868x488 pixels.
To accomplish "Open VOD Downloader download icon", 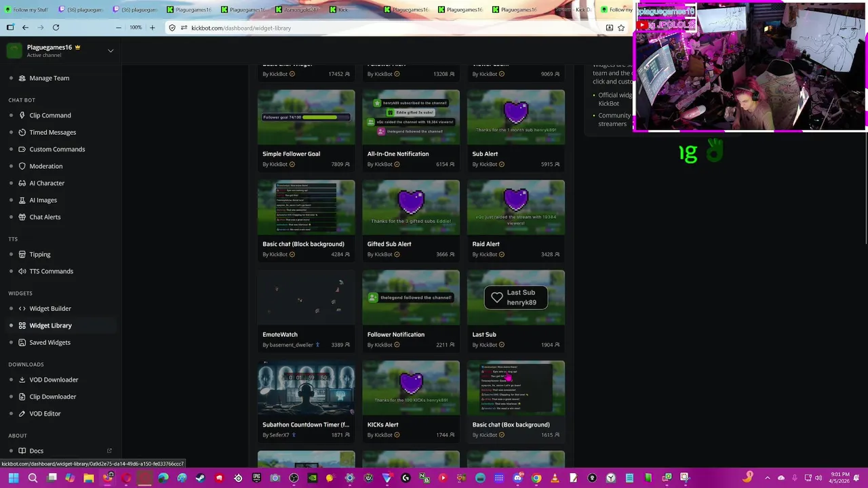I will [22, 380].
